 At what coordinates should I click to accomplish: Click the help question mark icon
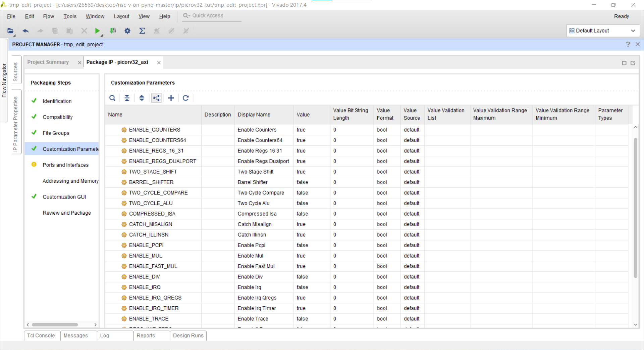click(628, 44)
